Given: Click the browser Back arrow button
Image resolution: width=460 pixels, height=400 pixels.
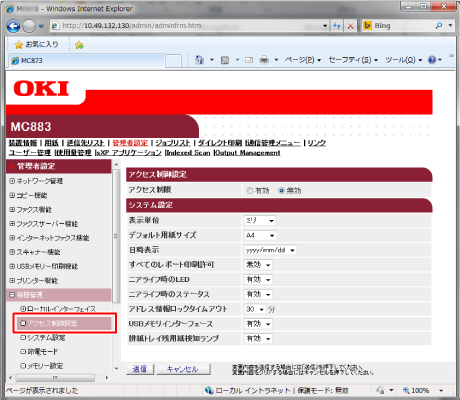Looking at the screenshot, I should 13,26.
